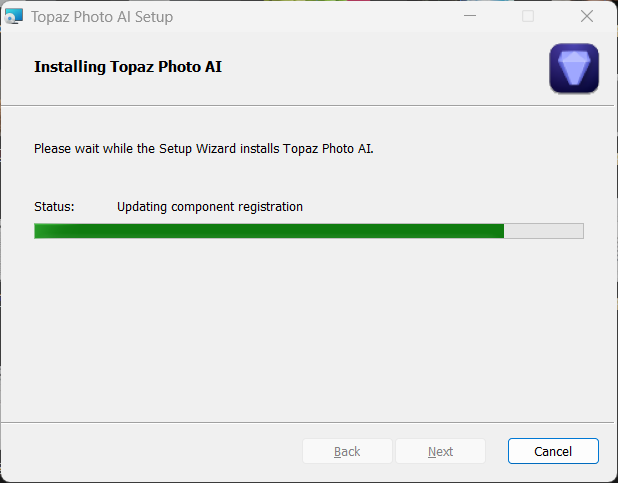Click the green filled part of progress bar
The image size is (618, 483).
click(270, 231)
